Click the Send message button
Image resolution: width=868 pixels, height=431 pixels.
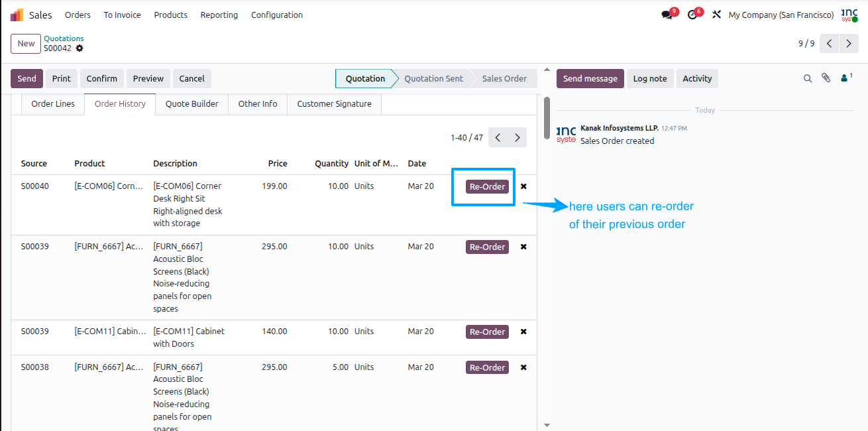coord(590,78)
